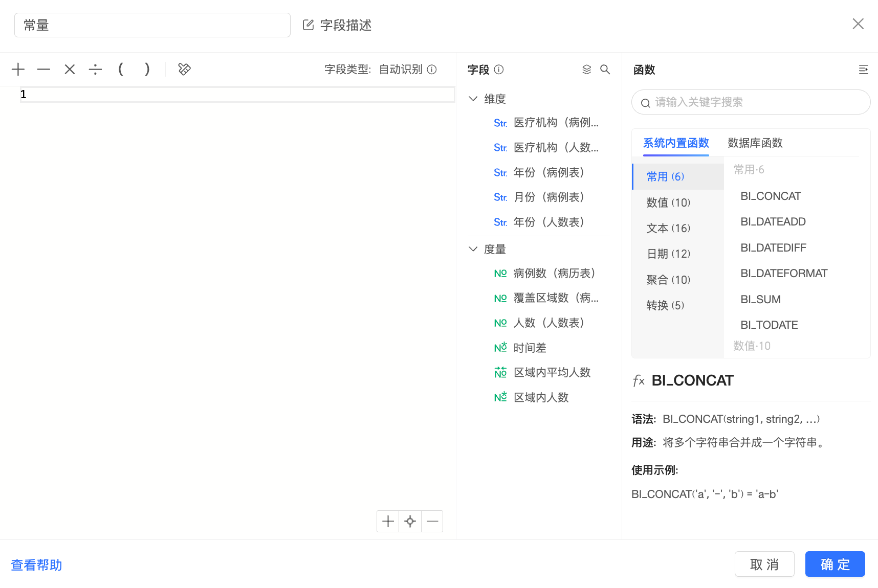Screen dimensions: 878x588
Task: Select the 区域内平均人数 measure name
Action: [x=552, y=373]
